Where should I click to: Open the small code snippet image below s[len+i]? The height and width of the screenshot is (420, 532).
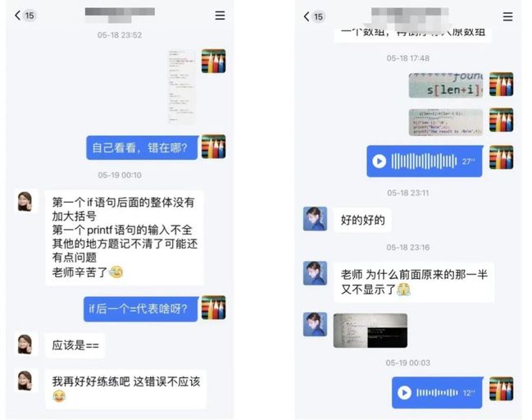[x=446, y=122]
